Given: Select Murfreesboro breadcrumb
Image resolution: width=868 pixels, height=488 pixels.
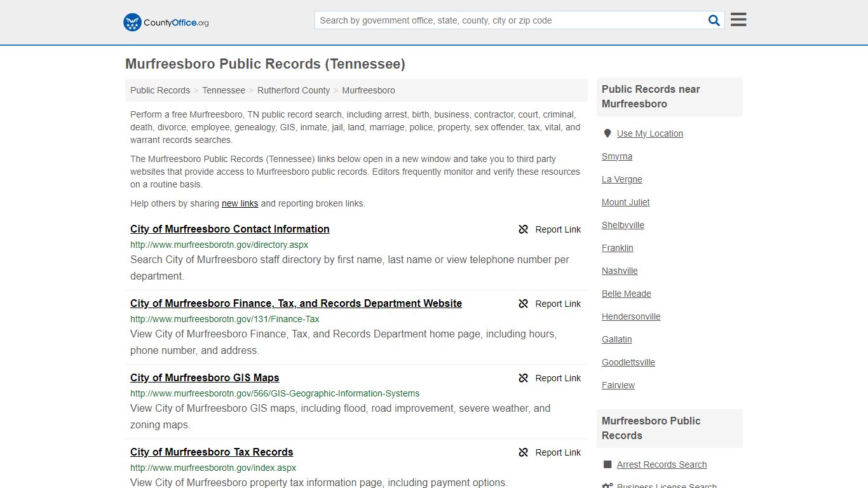Looking at the screenshot, I should (x=369, y=90).
